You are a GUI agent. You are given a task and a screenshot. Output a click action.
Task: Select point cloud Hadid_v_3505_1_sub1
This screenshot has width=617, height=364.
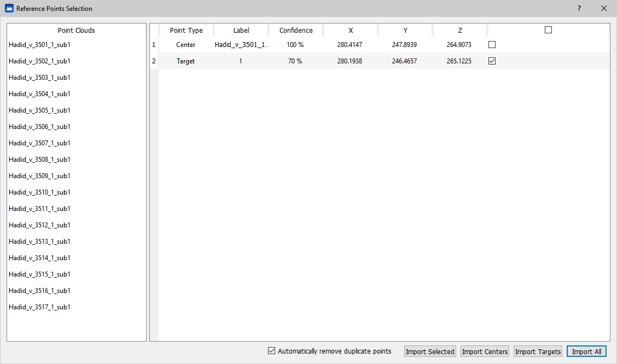(39, 110)
